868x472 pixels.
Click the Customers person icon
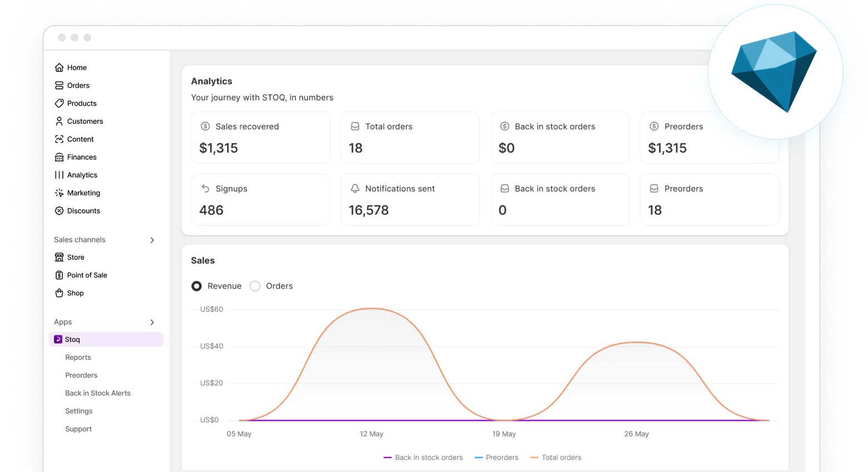(59, 121)
